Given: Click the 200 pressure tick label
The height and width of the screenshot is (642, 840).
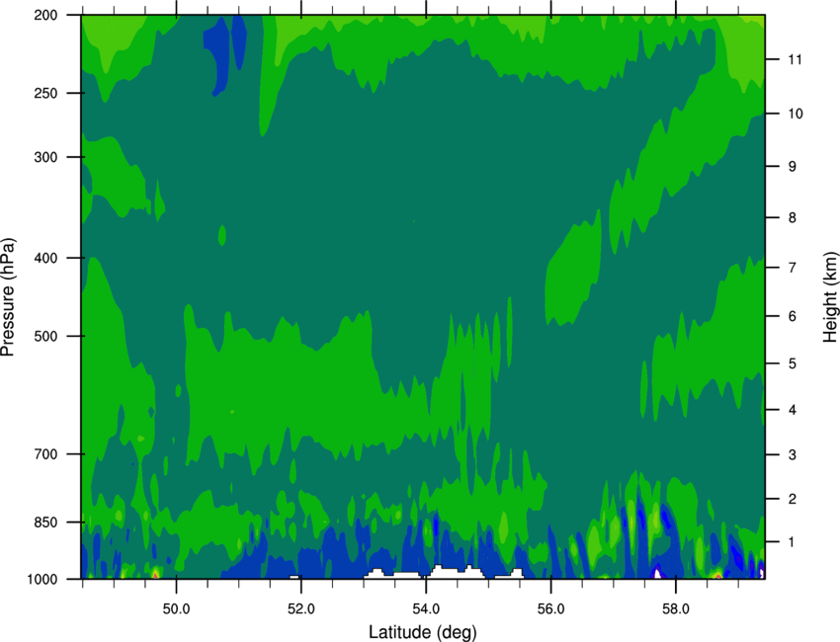Looking at the screenshot, I should point(45,15).
